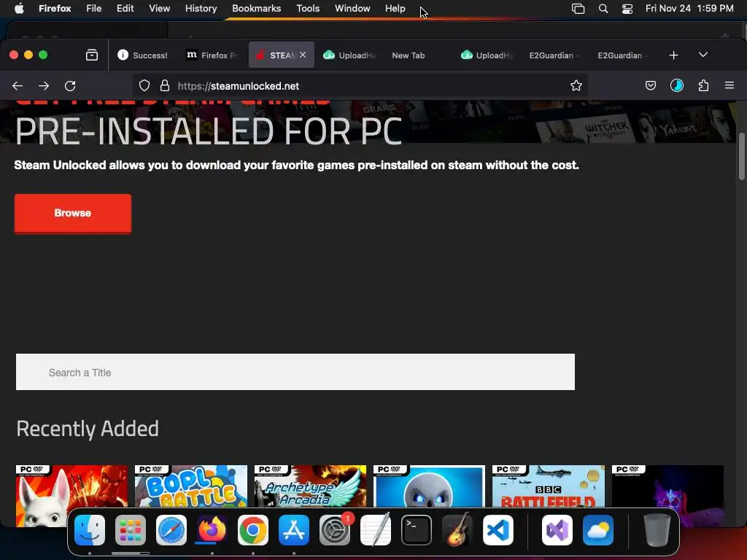The width and height of the screenshot is (747, 560).
Task: Open the Trash in the Dock
Action: coord(657,530)
